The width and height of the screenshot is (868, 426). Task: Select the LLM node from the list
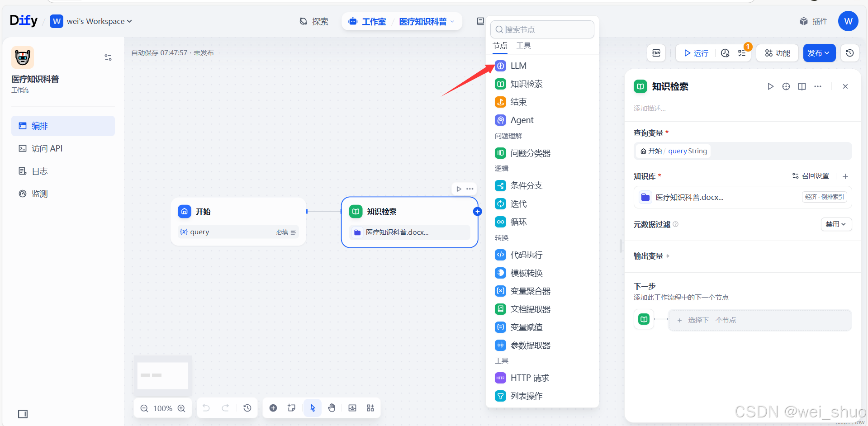pos(517,66)
